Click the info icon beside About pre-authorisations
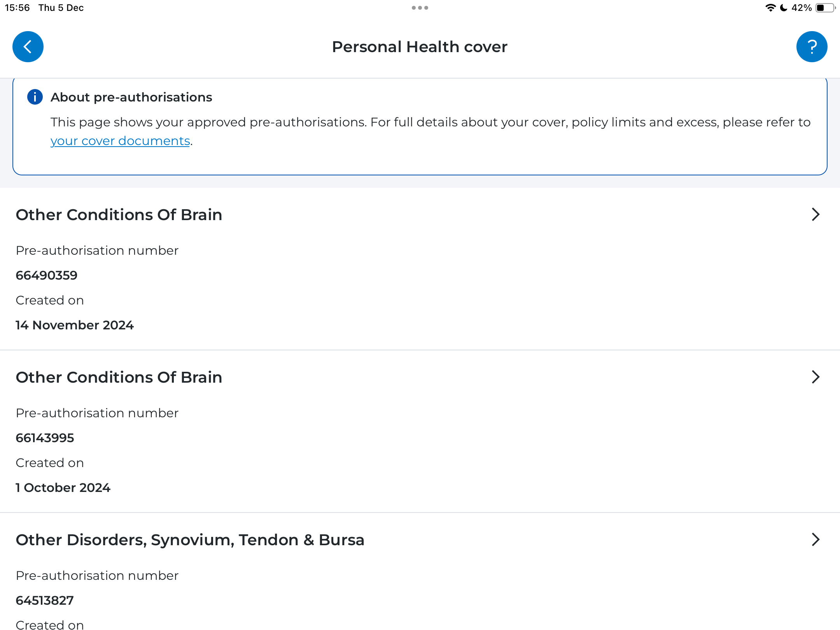Screen dimensions: 840x630 click(35, 97)
